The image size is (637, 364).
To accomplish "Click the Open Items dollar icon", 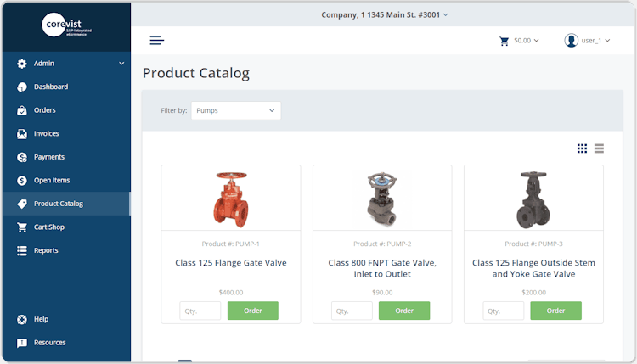I will tap(22, 180).
